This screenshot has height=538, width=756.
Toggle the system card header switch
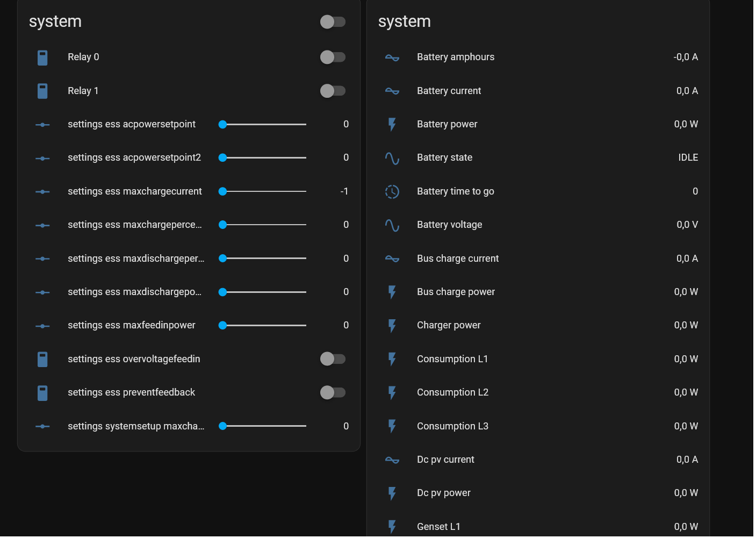(x=333, y=21)
